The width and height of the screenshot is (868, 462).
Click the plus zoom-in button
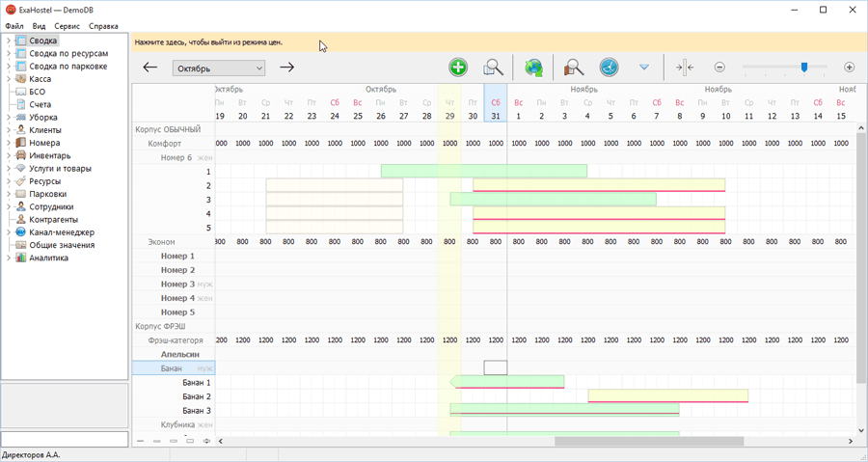(x=849, y=67)
